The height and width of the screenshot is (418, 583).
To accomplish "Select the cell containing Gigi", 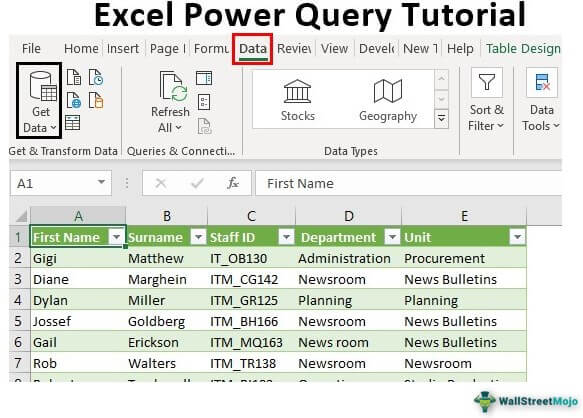I will (x=78, y=258).
